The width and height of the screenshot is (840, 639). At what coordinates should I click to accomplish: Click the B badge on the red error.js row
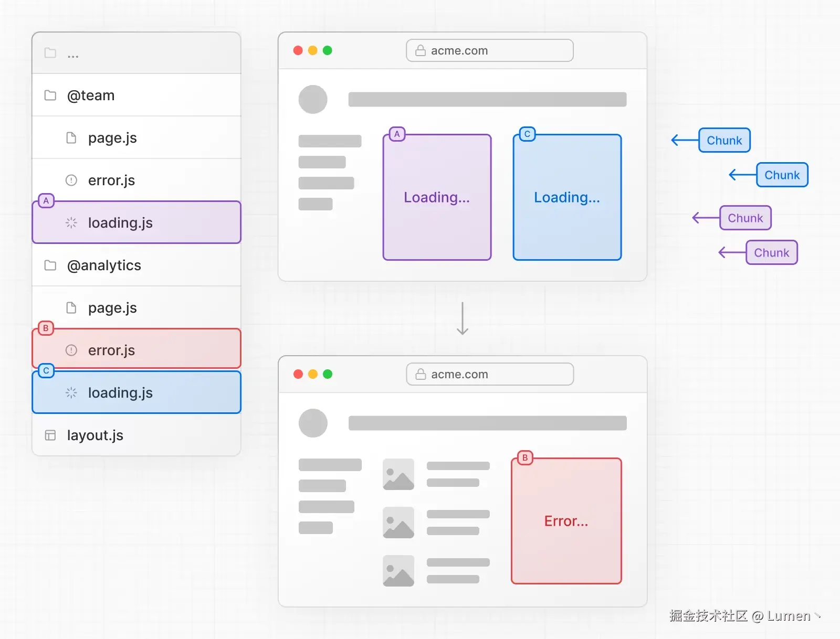pos(46,328)
